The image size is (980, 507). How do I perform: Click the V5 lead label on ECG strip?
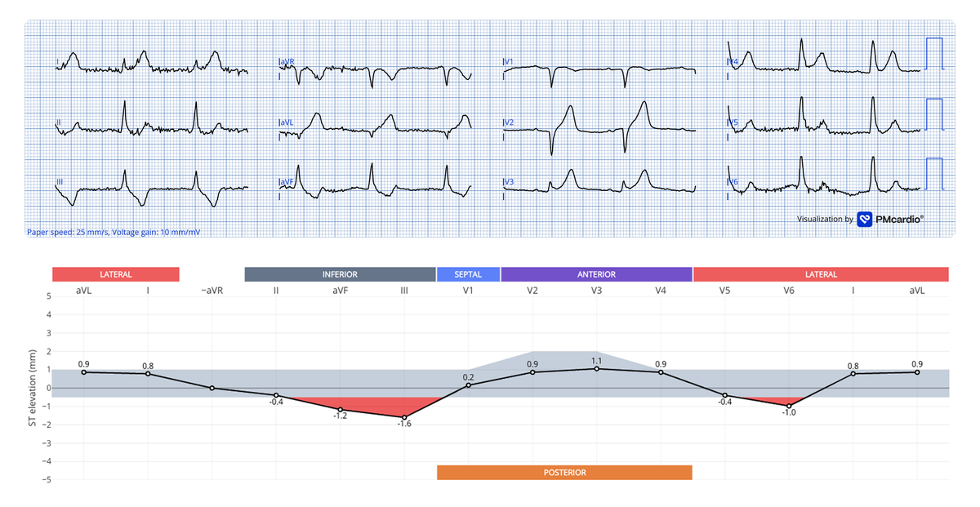tap(733, 122)
